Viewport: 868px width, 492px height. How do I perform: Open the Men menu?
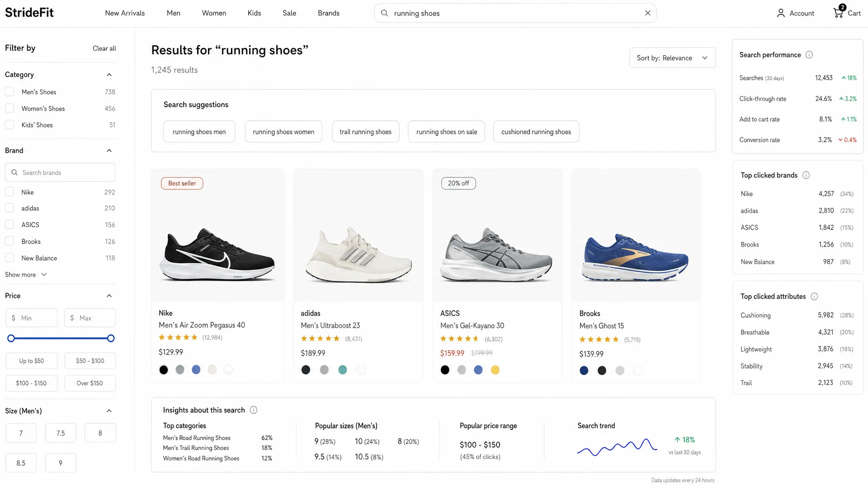(x=174, y=13)
